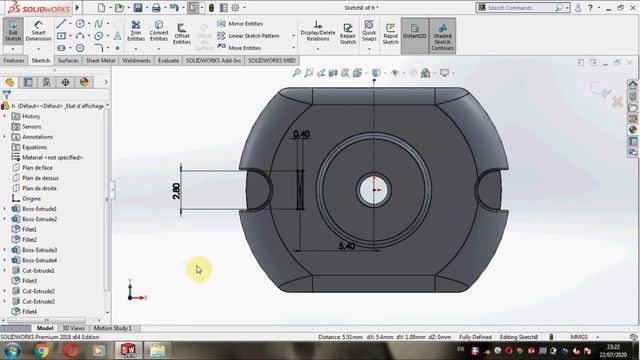Open the SOLIDWORKS Add-Ins tab
Screen dimensions: 640x360
coord(213,60)
